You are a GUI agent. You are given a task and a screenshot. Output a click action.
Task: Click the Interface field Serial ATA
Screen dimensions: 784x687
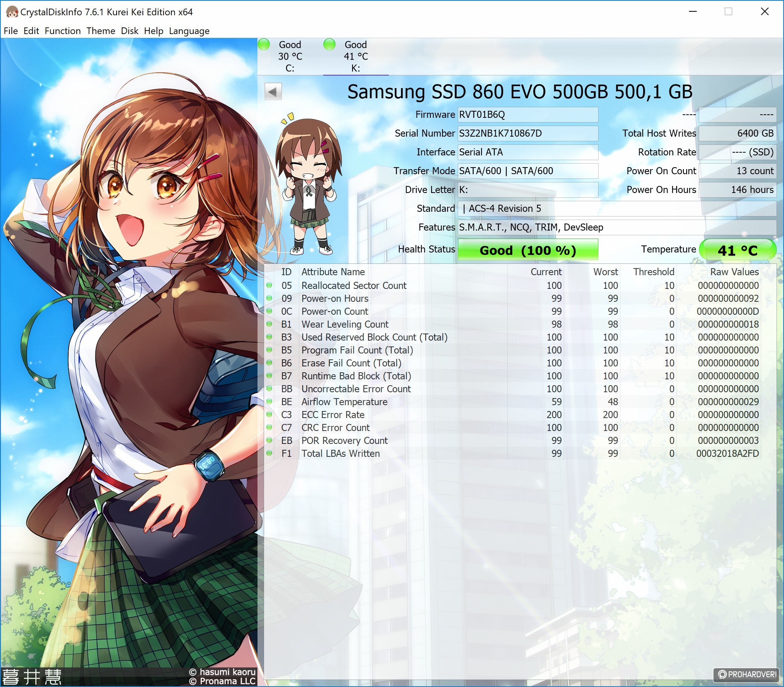pos(528,152)
